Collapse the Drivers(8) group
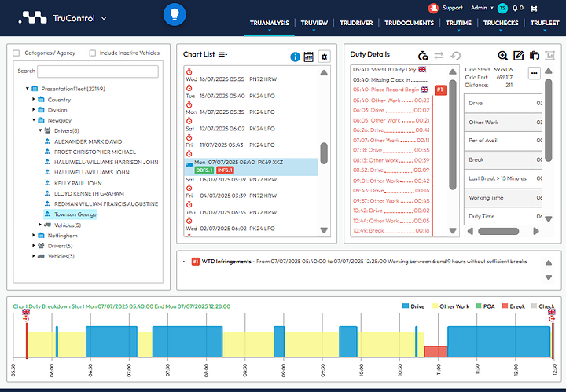 pyautogui.click(x=40, y=130)
